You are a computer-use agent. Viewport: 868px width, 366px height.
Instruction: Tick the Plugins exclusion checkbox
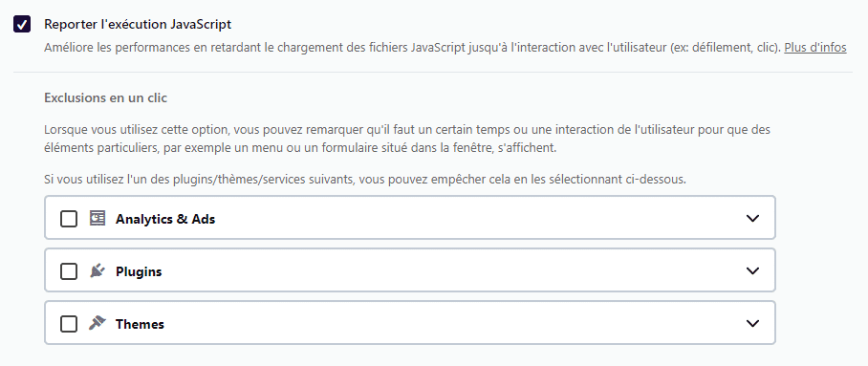click(x=69, y=271)
